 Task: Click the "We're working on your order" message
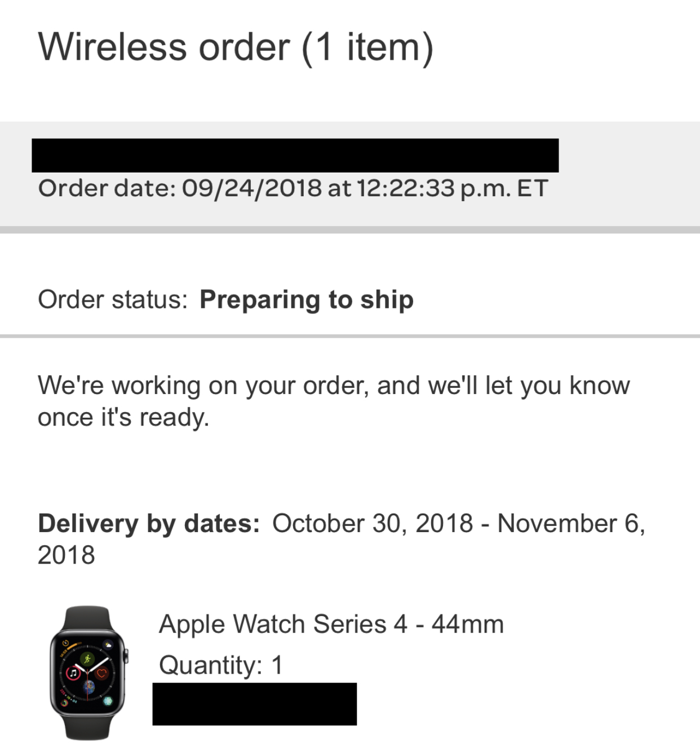333,401
